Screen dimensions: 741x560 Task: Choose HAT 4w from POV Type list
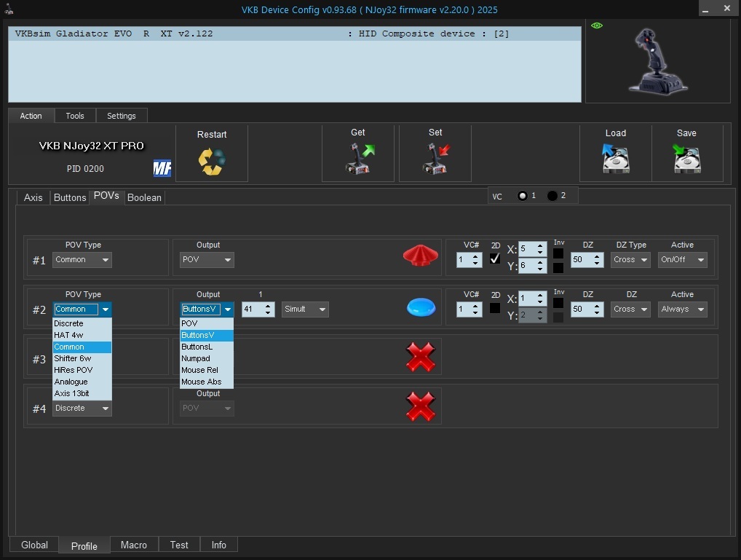click(82, 335)
